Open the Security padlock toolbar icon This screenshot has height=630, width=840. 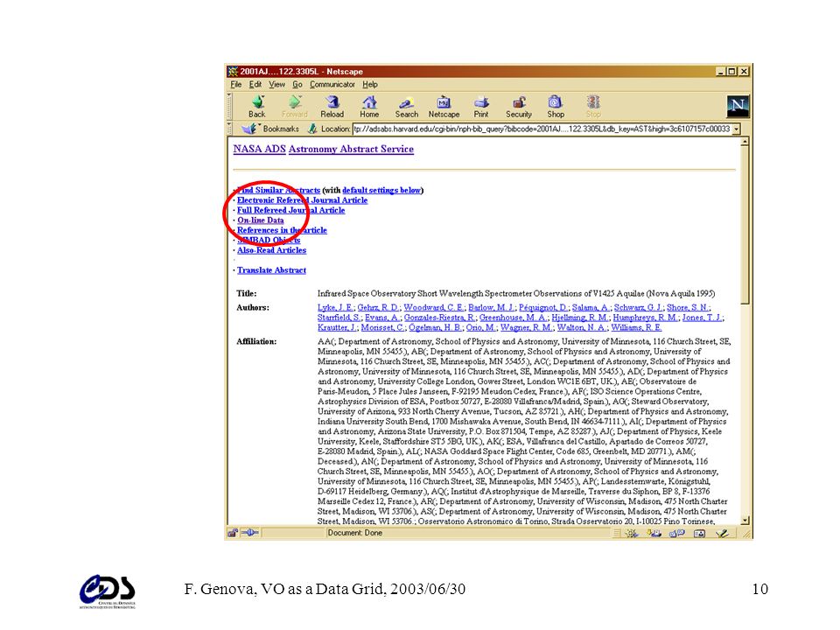(x=519, y=101)
